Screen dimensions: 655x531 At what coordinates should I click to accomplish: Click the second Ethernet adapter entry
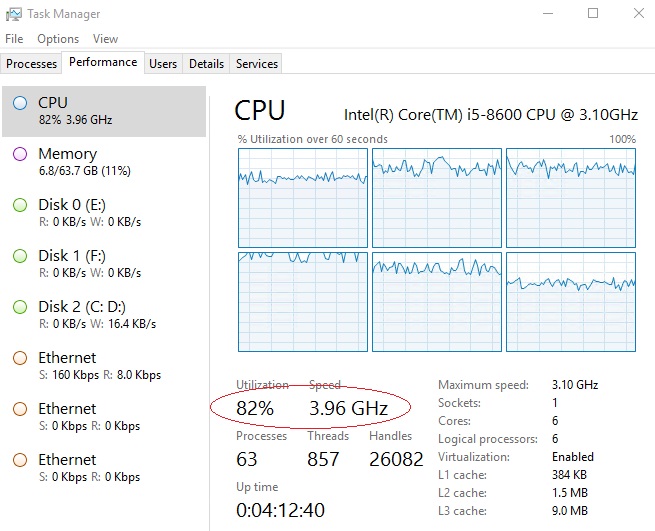click(x=104, y=417)
